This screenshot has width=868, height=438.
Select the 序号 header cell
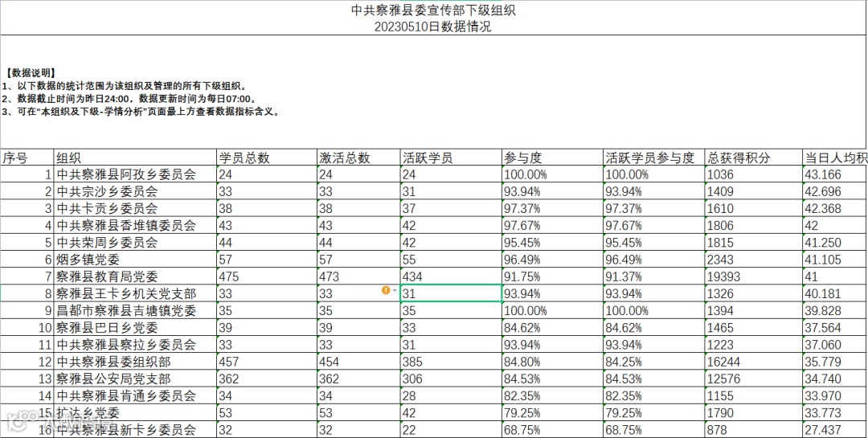tap(27, 158)
